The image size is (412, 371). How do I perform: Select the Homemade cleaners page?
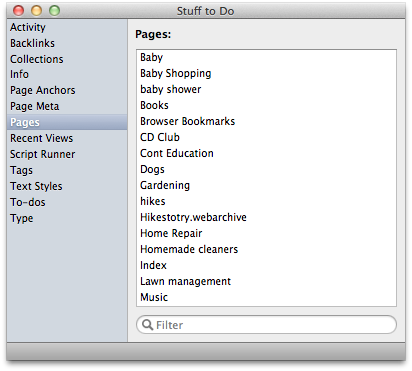point(266,249)
